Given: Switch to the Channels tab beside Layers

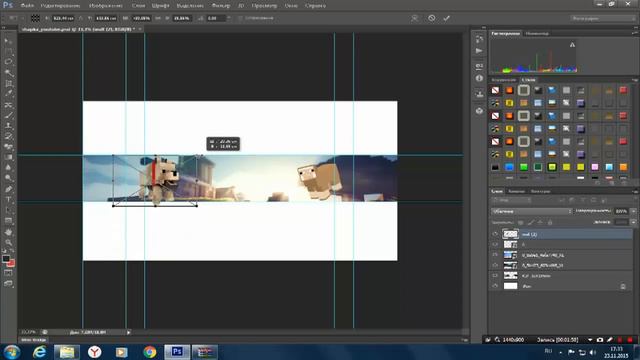Looking at the screenshot, I should click(516, 191).
